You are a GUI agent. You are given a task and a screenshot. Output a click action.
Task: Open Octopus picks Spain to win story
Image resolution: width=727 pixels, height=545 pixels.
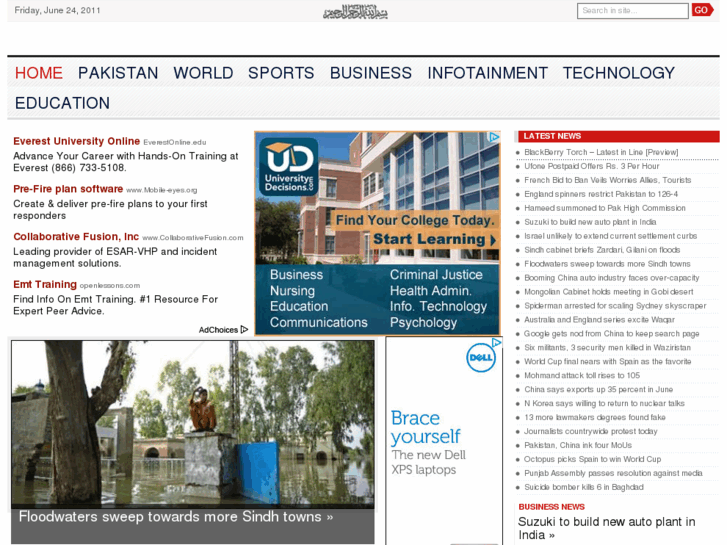click(x=593, y=459)
